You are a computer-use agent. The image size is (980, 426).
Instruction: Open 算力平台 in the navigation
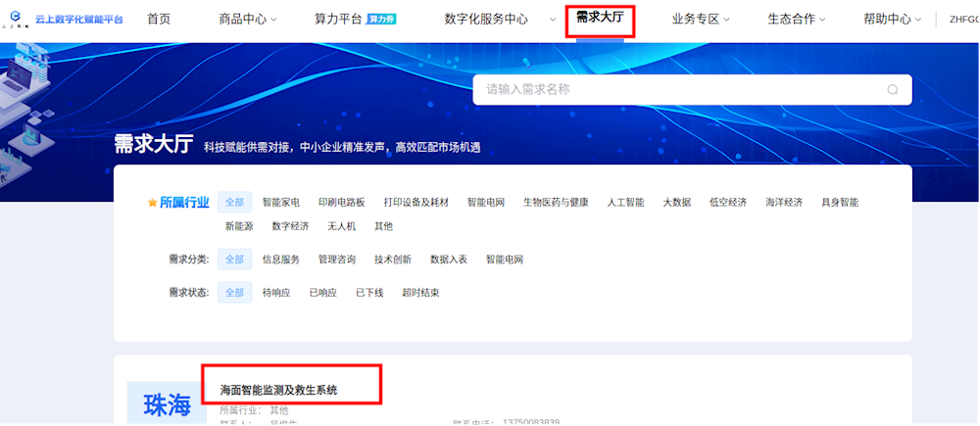point(338,20)
